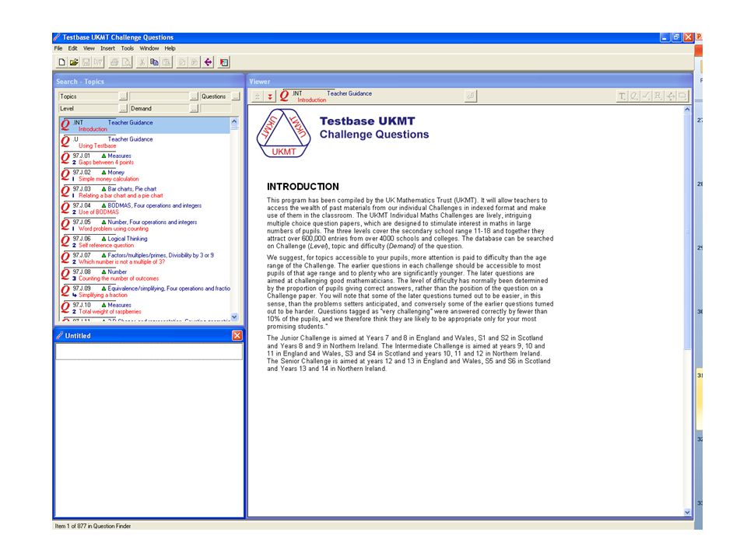The image size is (747, 560).
Task: Open the Window menu
Action: (149, 48)
